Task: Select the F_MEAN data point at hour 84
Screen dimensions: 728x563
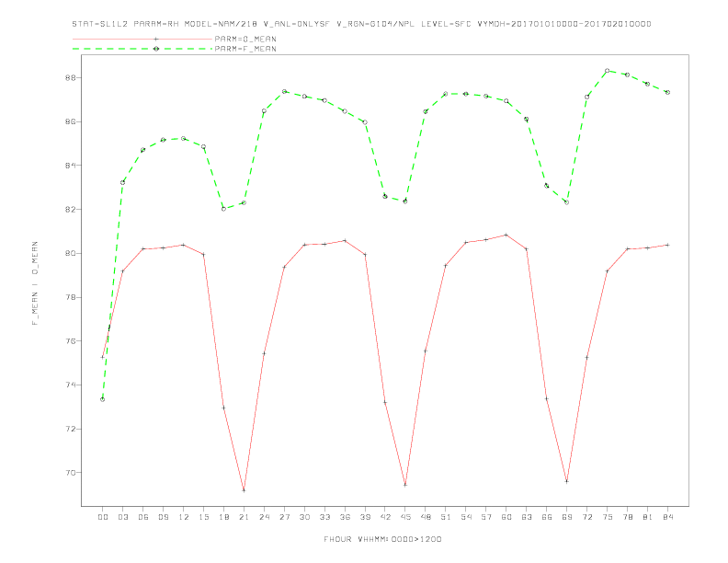Action: point(667,92)
